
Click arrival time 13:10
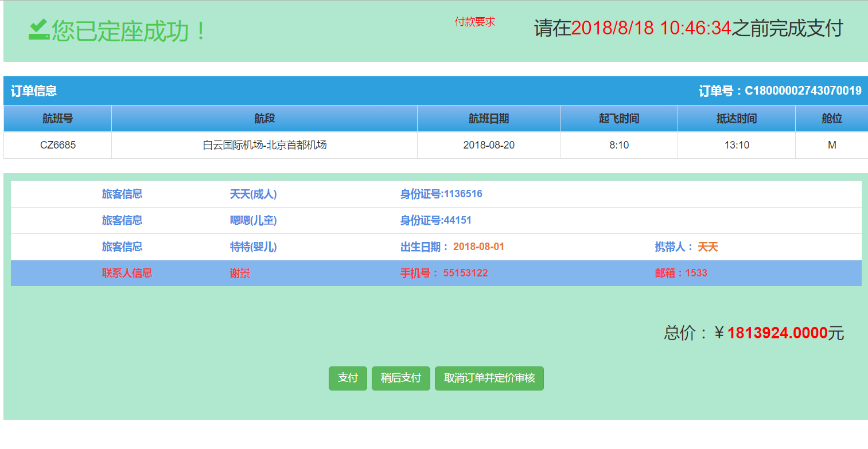click(x=737, y=145)
